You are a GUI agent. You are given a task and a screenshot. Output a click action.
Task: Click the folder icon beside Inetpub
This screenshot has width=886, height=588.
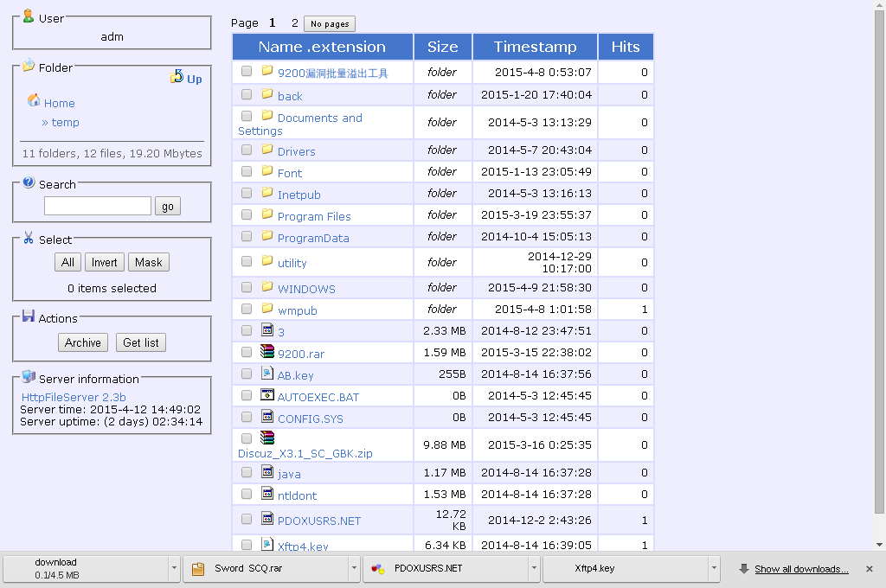click(x=267, y=193)
